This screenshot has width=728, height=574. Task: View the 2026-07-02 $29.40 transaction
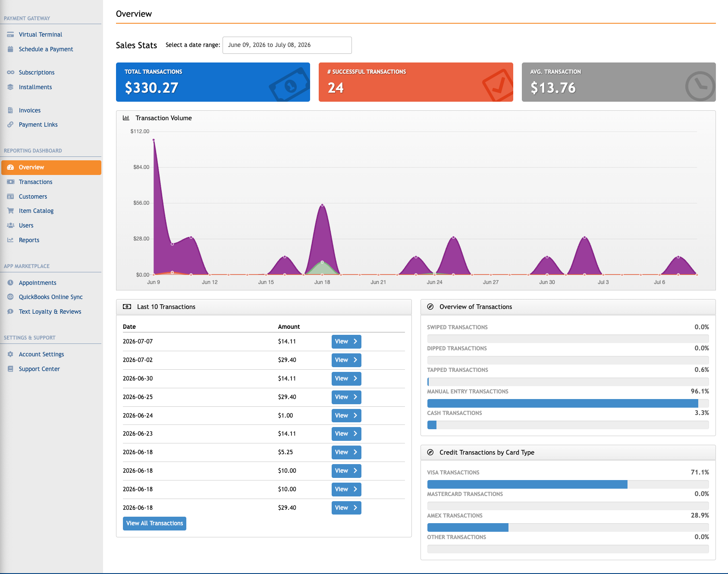[346, 360]
